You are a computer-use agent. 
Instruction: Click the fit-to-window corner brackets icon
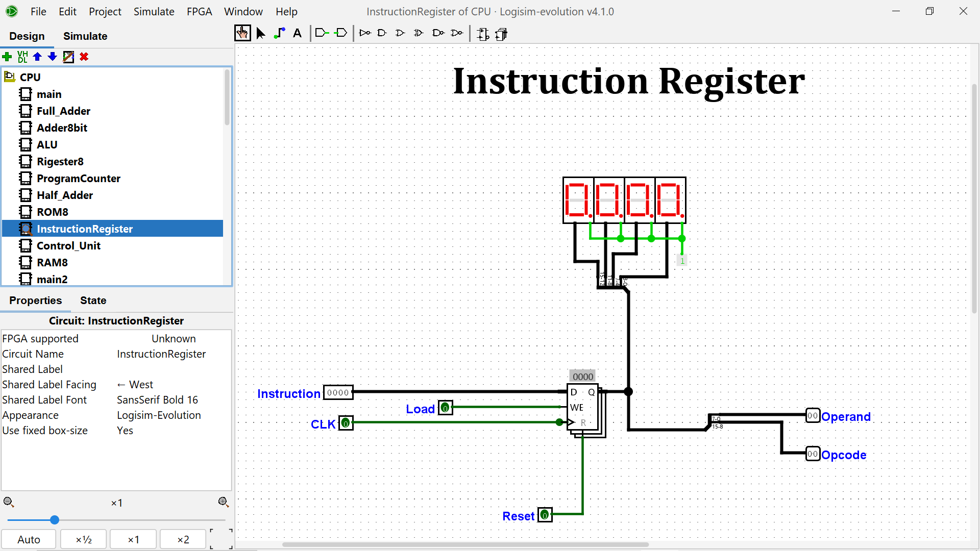(x=221, y=539)
